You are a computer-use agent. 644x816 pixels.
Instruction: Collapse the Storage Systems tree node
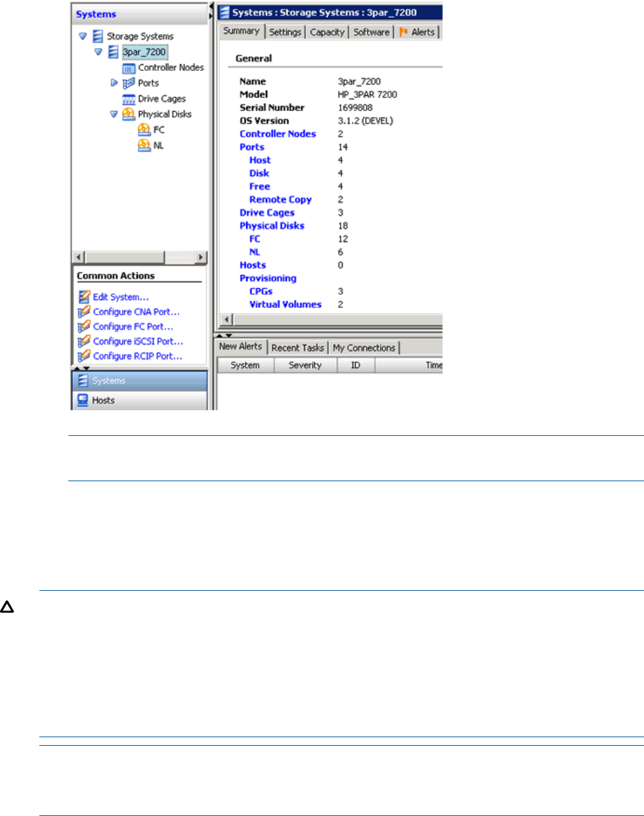(x=83, y=36)
